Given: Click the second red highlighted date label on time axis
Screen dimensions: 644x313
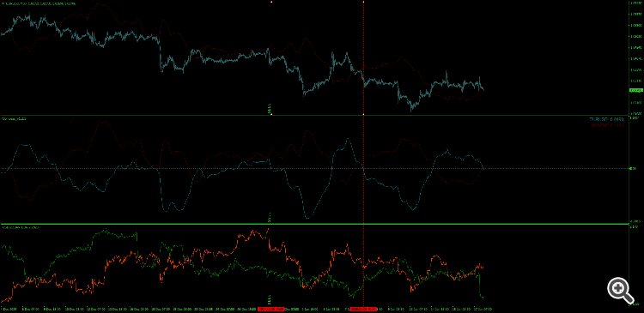Looking at the screenshot, I should click(363, 309).
